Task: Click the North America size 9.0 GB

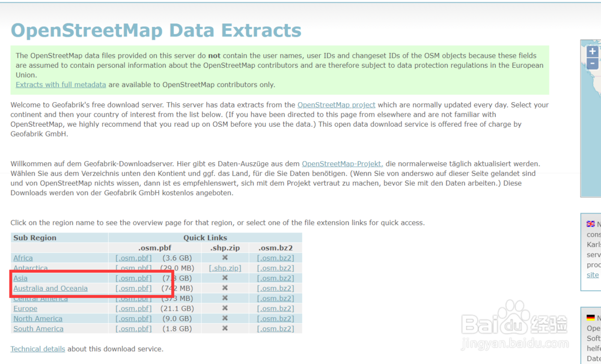Action: pos(177,318)
